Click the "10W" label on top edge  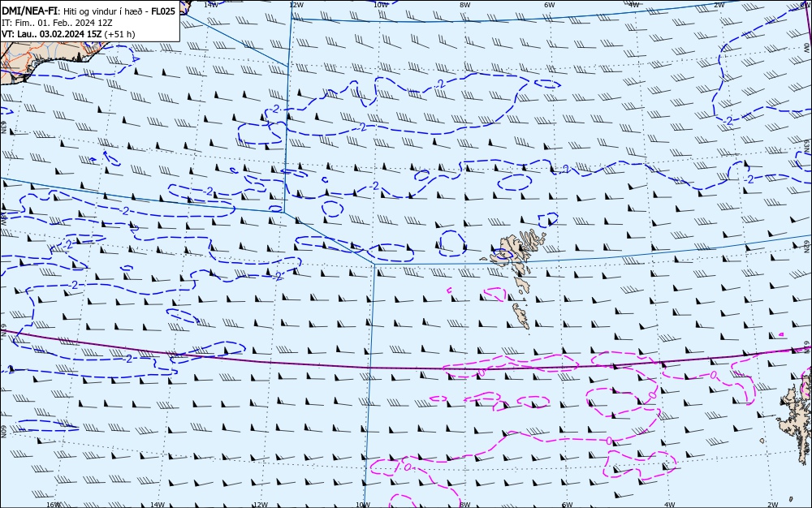(x=381, y=5)
